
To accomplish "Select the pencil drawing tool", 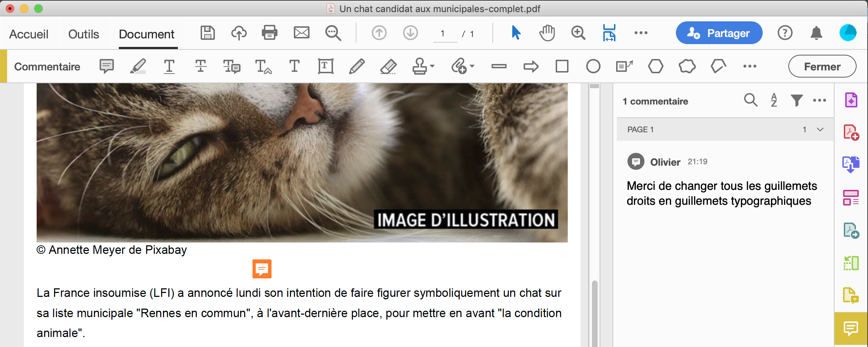I will tap(357, 66).
